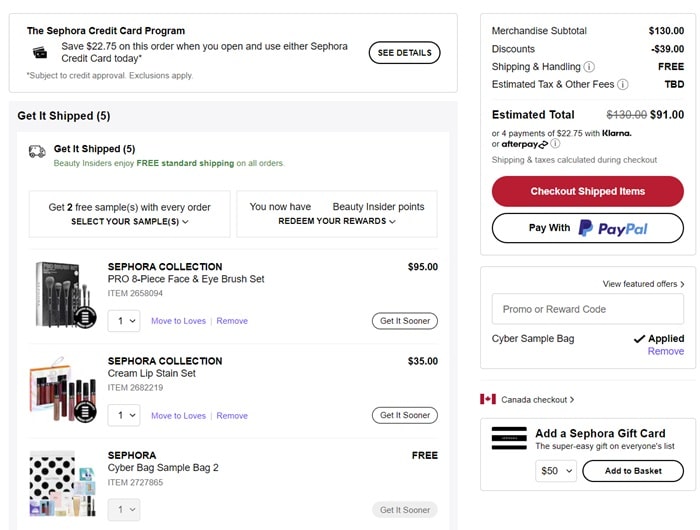Open Cream Lip Stain quantity dropdown

point(124,415)
